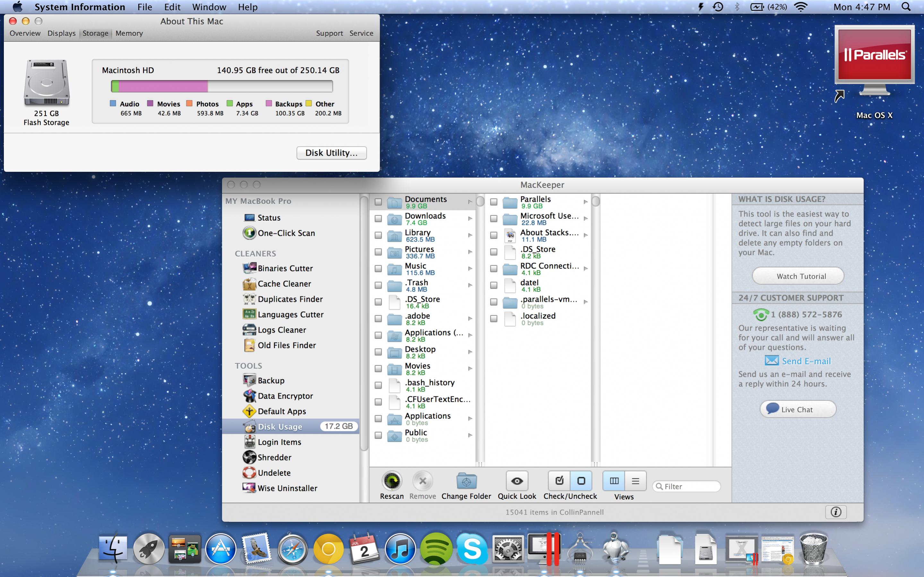This screenshot has height=577, width=924.
Task: Open Binaries Cutter cleaner
Action: coord(278,268)
